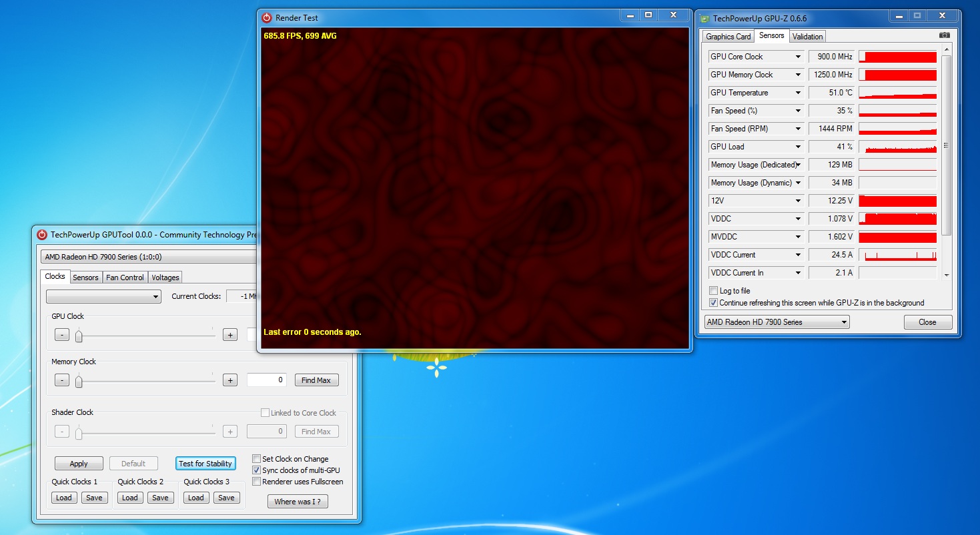
Task: Click the 1.078 V VDDC value
Action: tap(831, 219)
